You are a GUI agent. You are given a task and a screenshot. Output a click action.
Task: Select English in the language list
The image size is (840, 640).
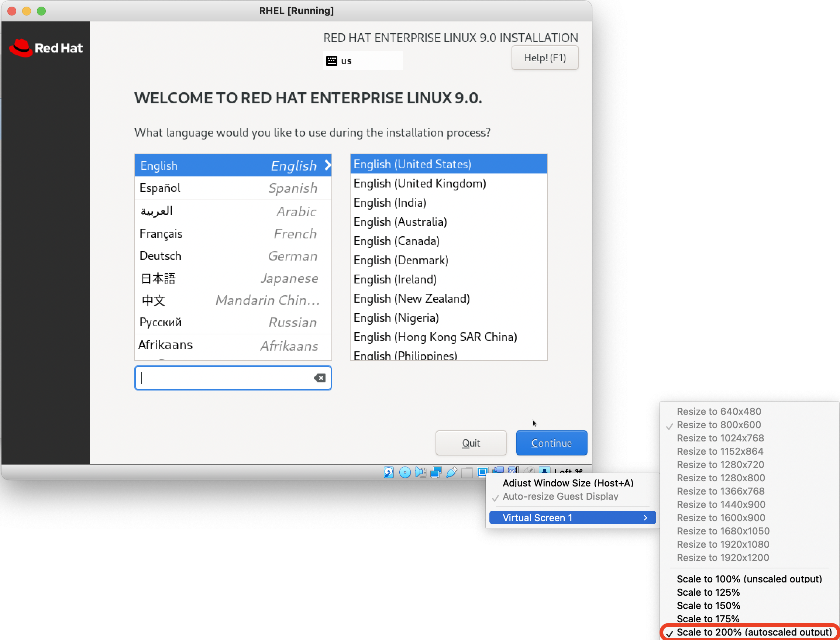click(233, 165)
